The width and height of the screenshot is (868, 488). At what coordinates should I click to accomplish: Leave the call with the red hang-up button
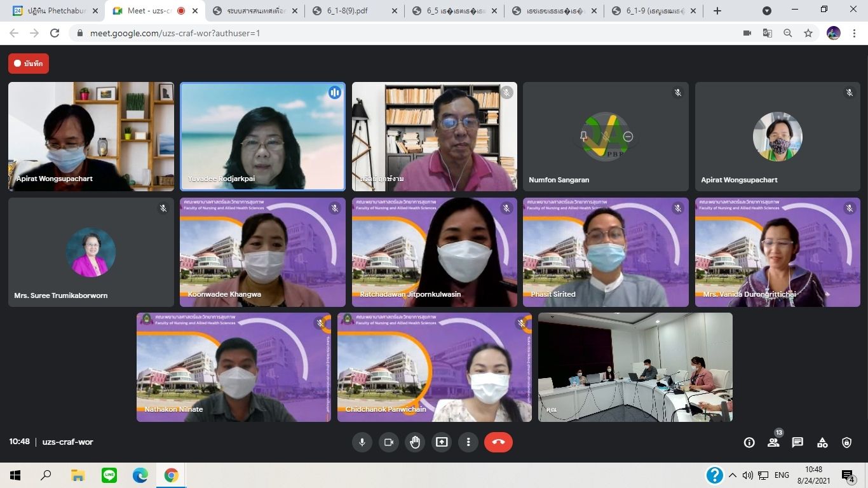[x=498, y=442]
